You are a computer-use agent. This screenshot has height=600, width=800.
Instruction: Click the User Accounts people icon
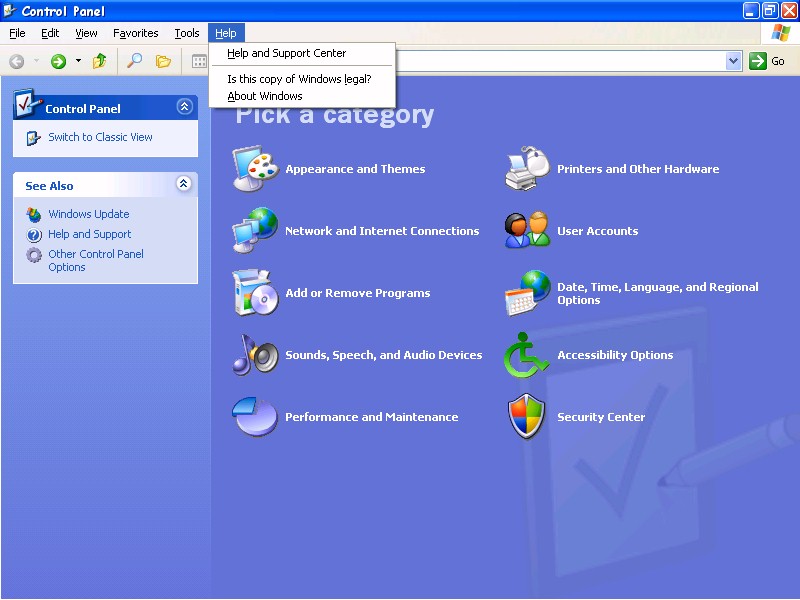coord(528,230)
